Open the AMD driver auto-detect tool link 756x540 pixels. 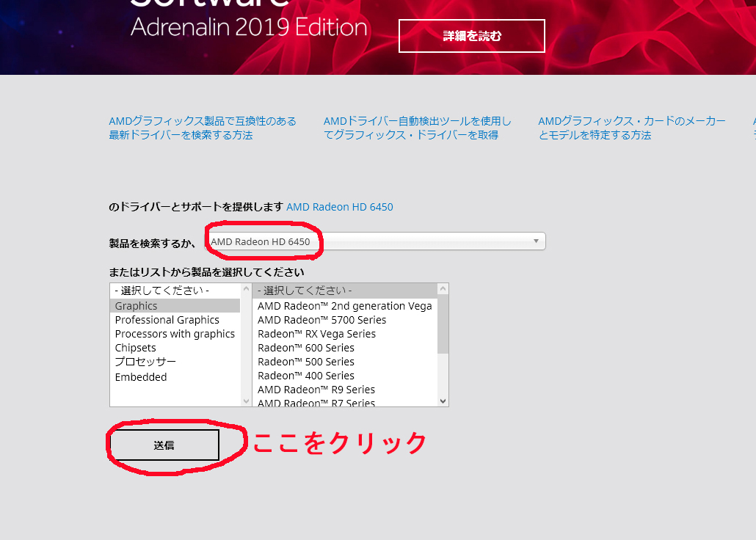coord(417,128)
